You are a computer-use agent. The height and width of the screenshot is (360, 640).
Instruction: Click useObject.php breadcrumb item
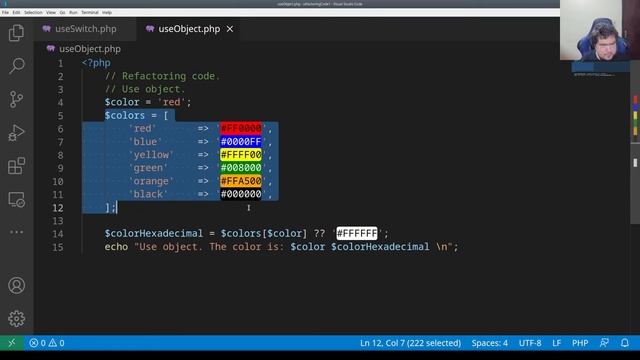point(90,49)
